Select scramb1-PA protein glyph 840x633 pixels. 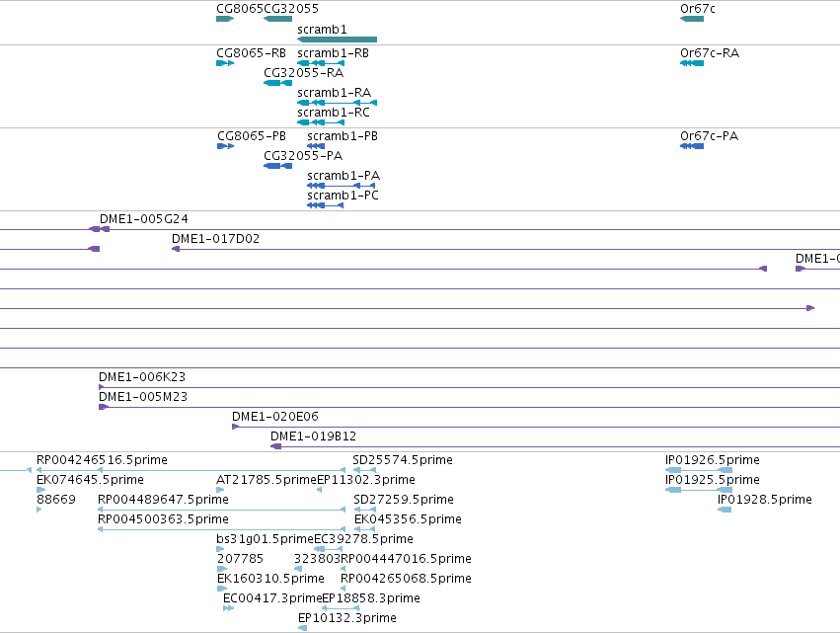341,186
